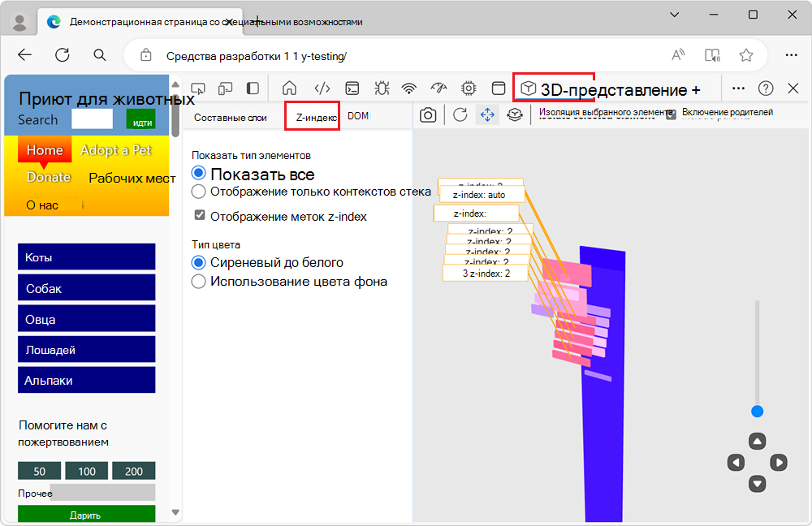The image size is (812, 526).
Task: Select the Показать все radio button
Action: (x=198, y=173)
